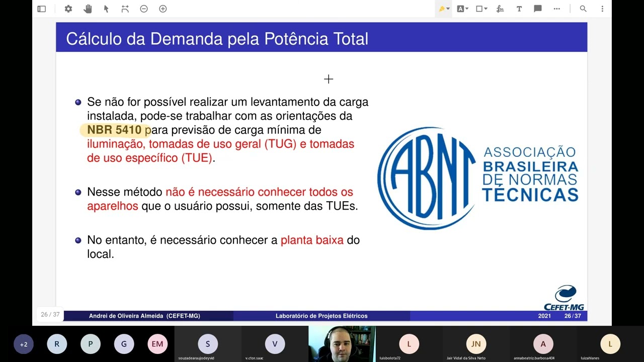The height and width of the screenshot is (362, 644).
Task: Select participant luizahlanes tile
Action: tap(610, 344)
